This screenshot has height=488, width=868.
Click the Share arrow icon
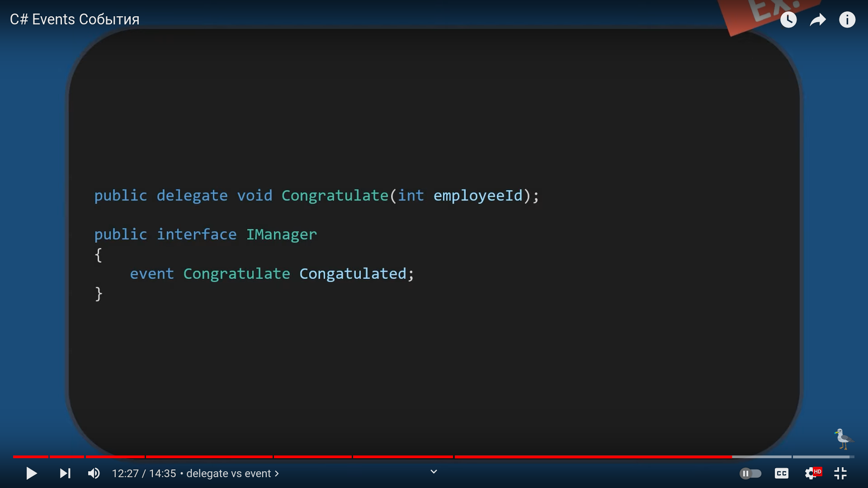click(818, 20)
